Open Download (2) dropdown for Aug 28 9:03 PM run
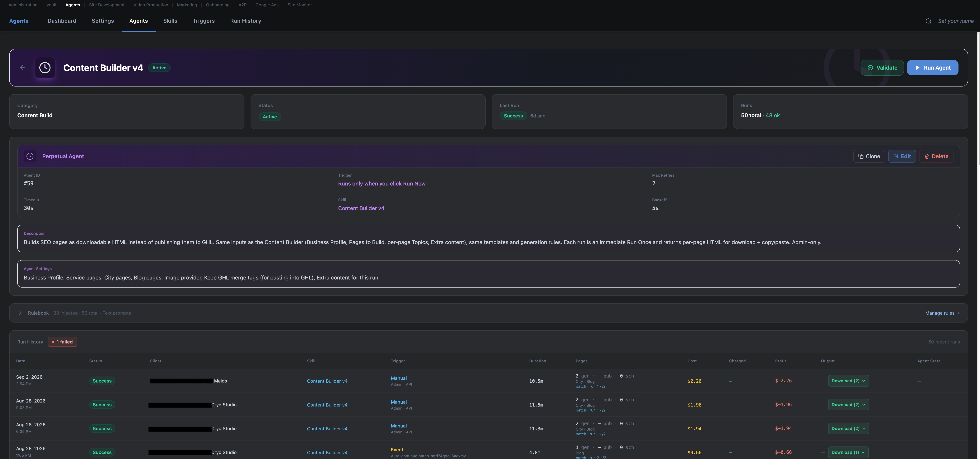Image resolution: width=980 pixels, height=459 pixels. pos(848,405)
